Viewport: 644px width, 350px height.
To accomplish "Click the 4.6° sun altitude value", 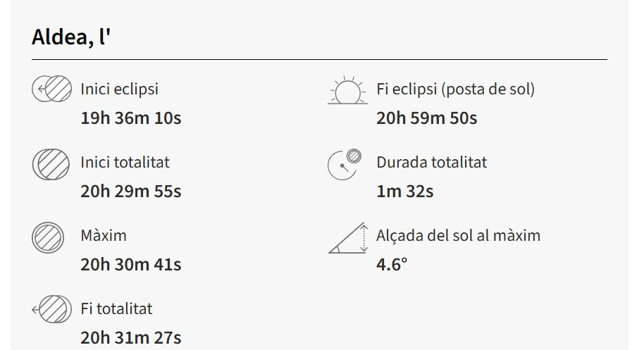I will (x=392, y=264).
